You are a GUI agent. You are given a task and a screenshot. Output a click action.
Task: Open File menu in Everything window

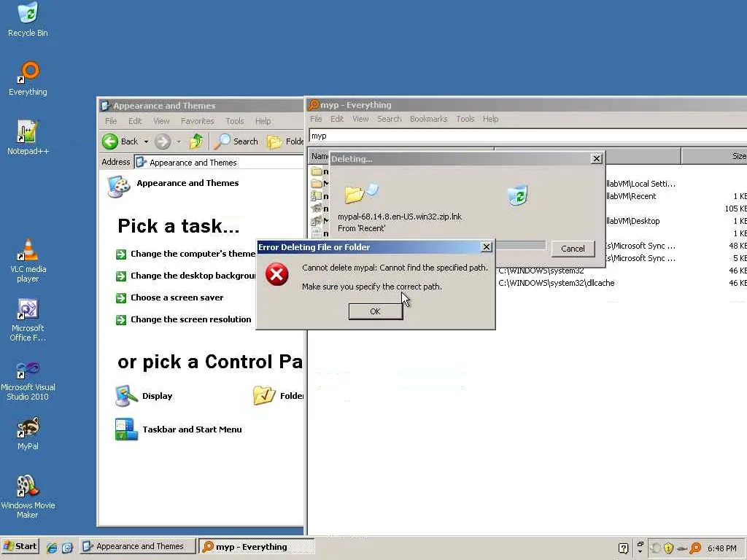click(x=316, y=119)
